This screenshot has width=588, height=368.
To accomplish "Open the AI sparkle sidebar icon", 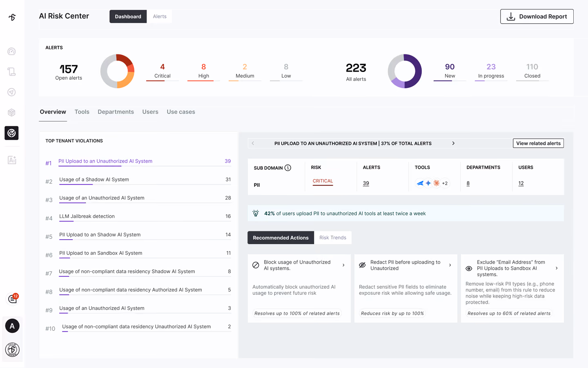I will coord(12,160).
